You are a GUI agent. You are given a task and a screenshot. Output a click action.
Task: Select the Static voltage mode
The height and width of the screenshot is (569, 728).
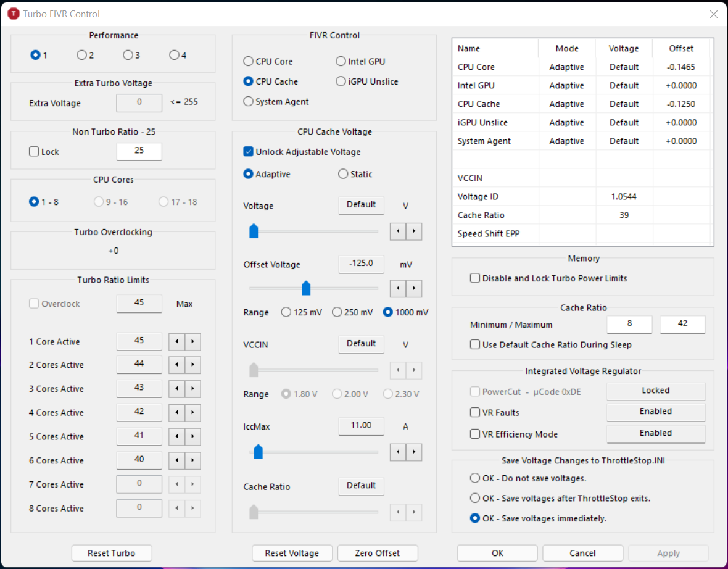(x=343, y=175)
